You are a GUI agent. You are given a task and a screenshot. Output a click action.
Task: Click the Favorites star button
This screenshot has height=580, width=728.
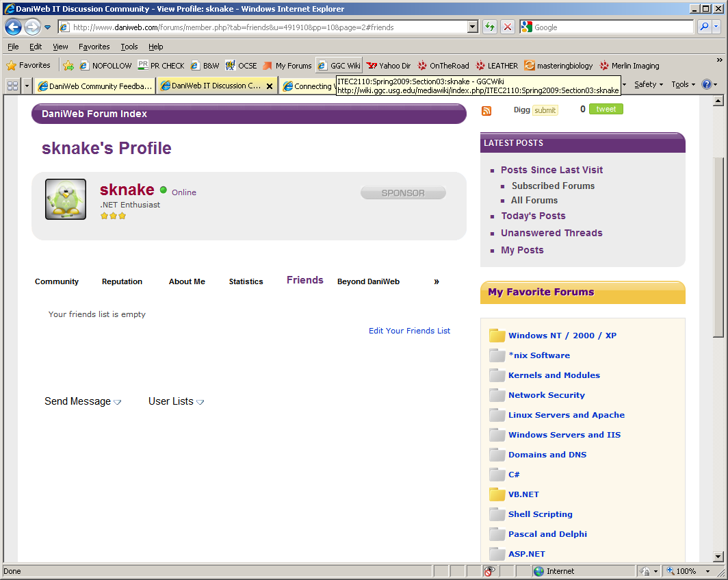click(x=29, y=66)
